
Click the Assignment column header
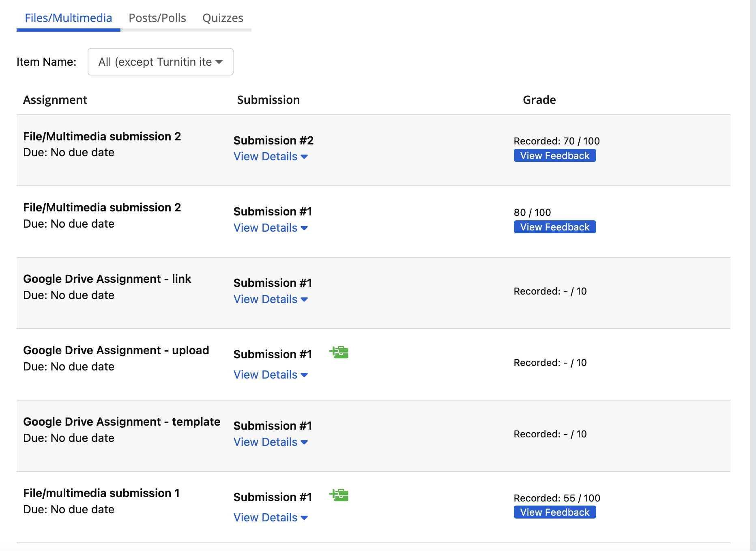(55, 100)
